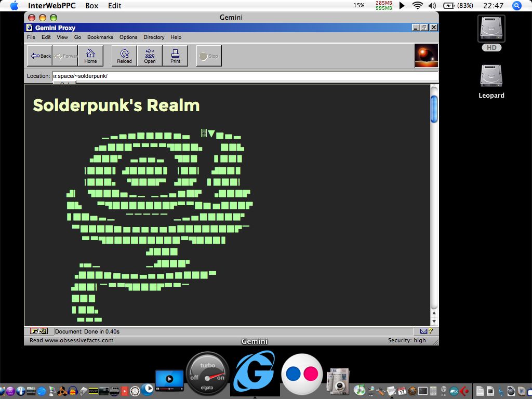
Task: Click the red Cubase icon in Dock
Action: (x=464, y=391)
